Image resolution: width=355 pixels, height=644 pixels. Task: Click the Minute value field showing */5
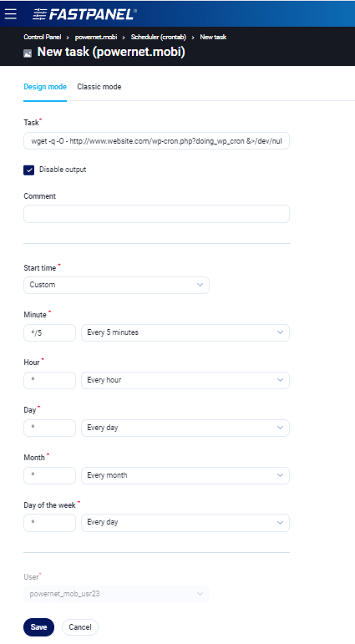click(50, 332)
